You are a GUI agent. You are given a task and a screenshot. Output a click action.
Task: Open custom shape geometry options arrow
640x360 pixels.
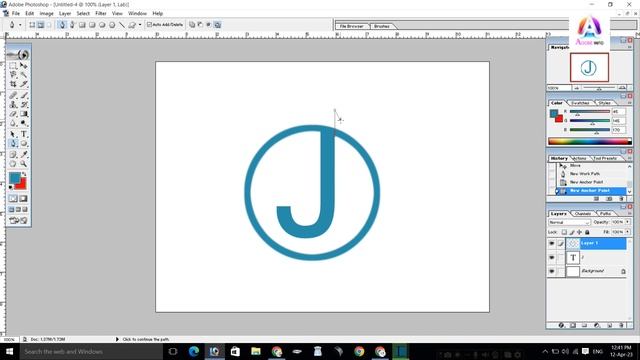click(x=140, y=24)
